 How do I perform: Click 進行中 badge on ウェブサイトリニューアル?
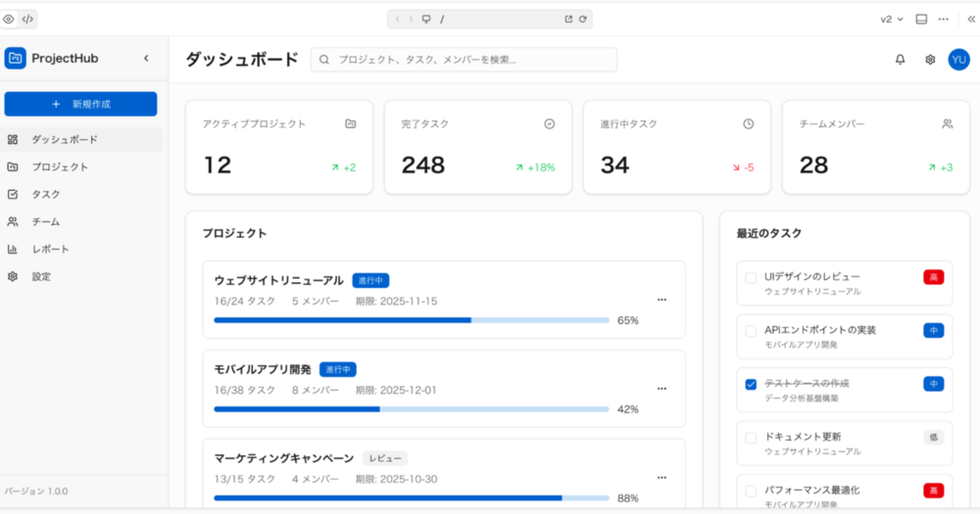[370, 280]
